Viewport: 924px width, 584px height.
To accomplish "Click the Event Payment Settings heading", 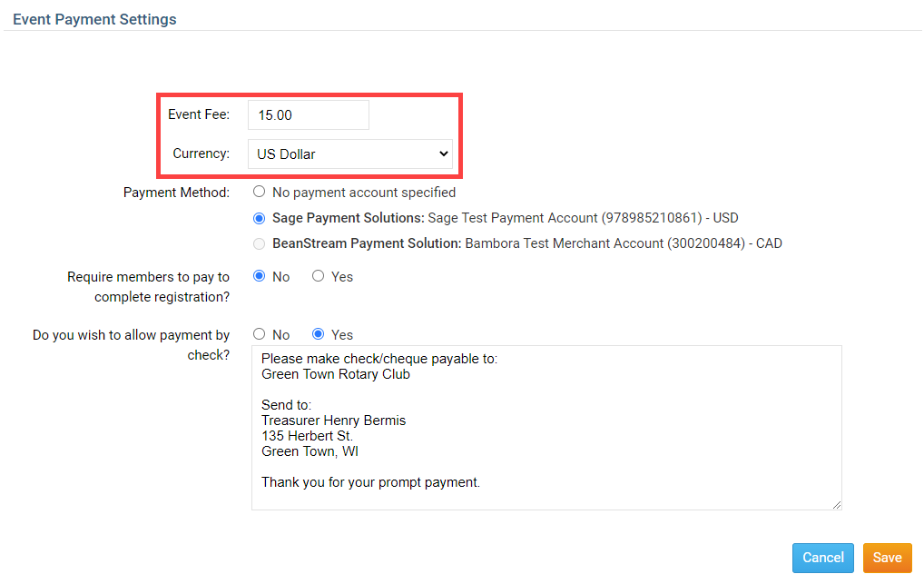I will [x=94, y=19].
